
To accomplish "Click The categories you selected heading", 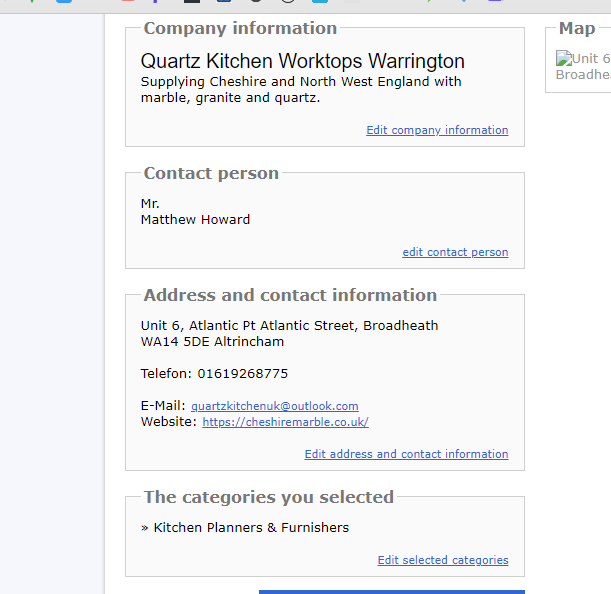I will (268, 497).
